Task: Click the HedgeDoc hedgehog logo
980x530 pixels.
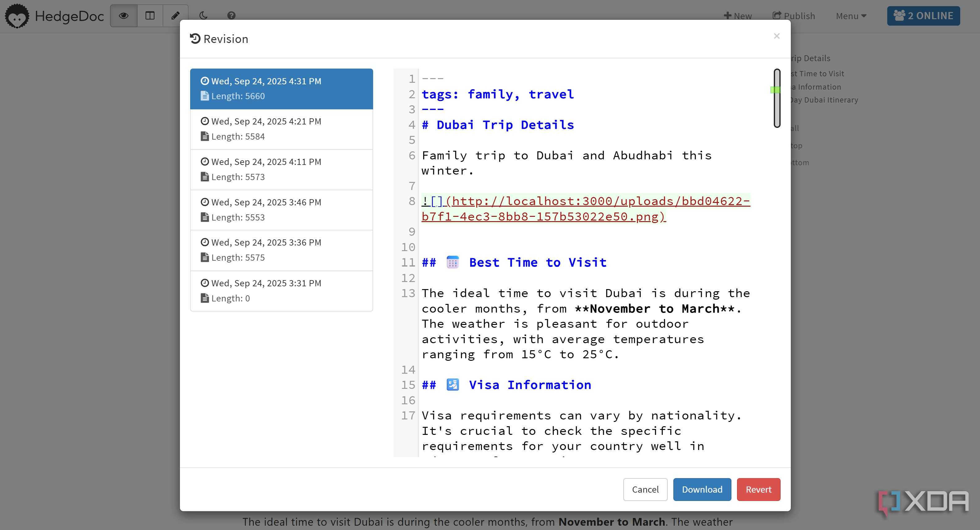Action: 17,16
